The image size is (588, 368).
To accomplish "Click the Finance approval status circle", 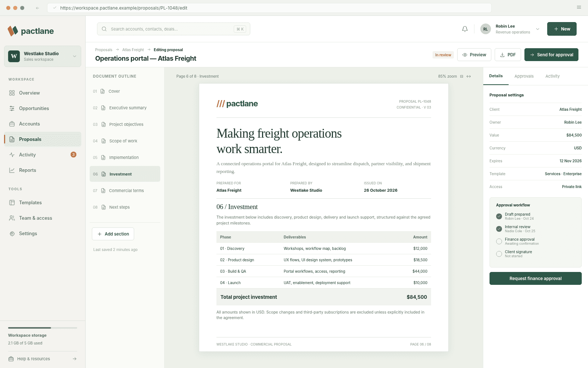I will click(499, 241).
